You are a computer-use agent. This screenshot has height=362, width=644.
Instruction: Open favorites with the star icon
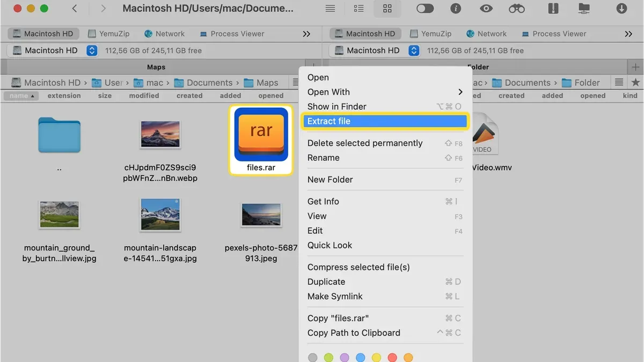tap(636, 83)
